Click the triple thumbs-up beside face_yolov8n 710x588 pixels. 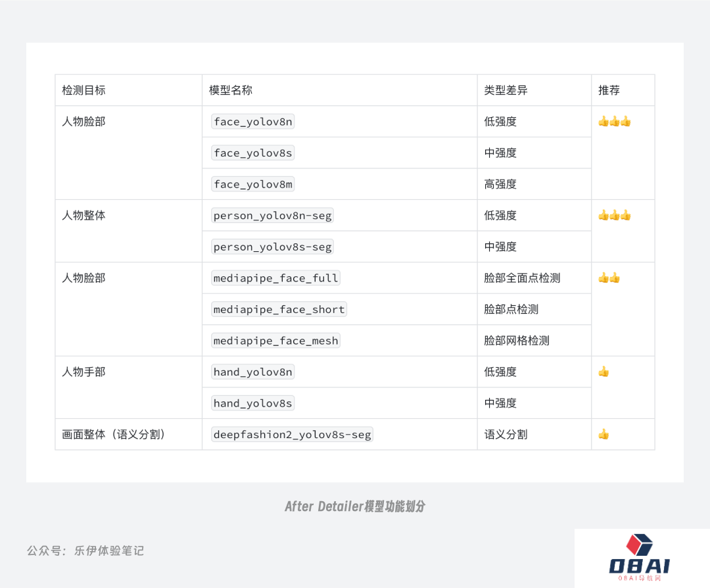[614, 122]
